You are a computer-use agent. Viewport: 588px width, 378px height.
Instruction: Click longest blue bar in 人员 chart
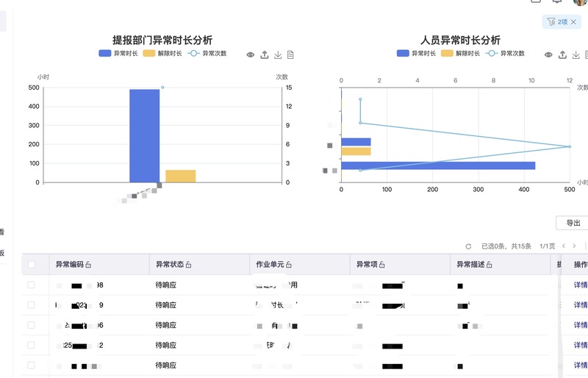(438, 165)
